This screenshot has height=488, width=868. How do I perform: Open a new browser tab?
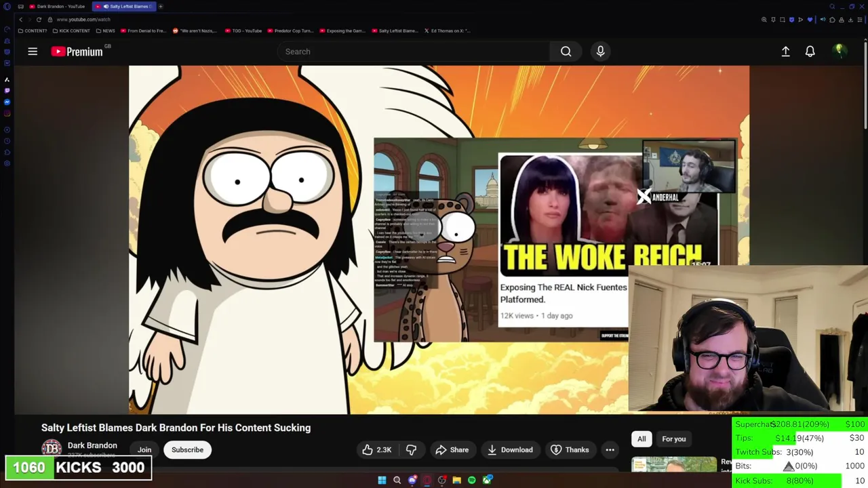click(x=161, y=6)
